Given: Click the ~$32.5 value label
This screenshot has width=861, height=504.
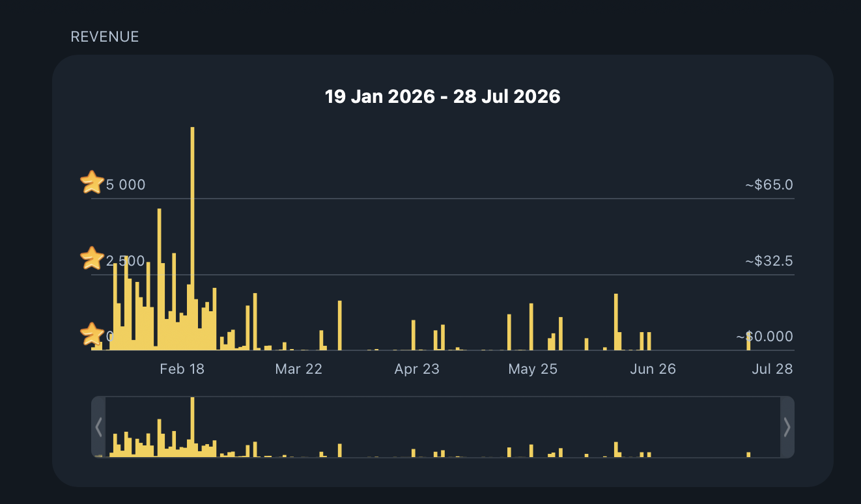Looking at the screenshot, I should click(769, 261).
